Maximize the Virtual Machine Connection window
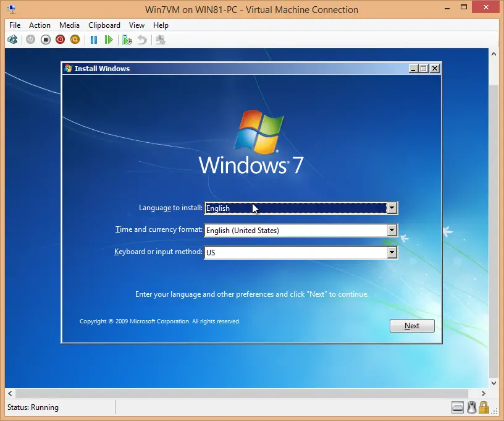The height and width of the screenshot is (421, 504). (x=464, y=7)
